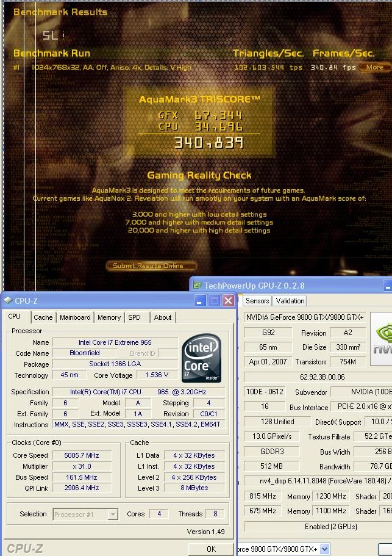Click the OK button in CPU-Z

pyautogui.click(x=211, y=549)
